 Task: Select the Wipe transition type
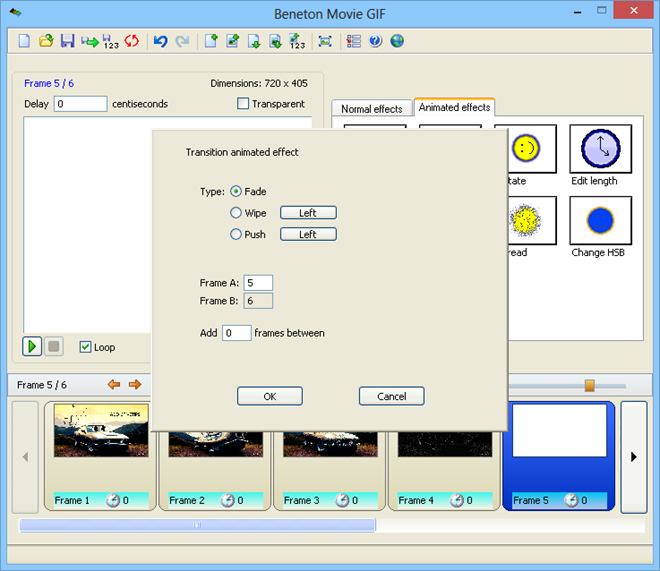(236, 213)
